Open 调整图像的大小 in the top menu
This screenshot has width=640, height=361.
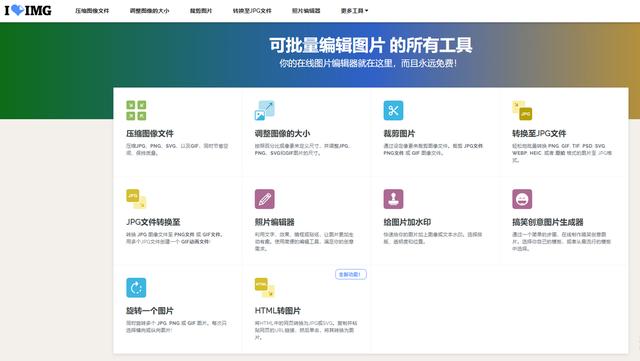149,11
